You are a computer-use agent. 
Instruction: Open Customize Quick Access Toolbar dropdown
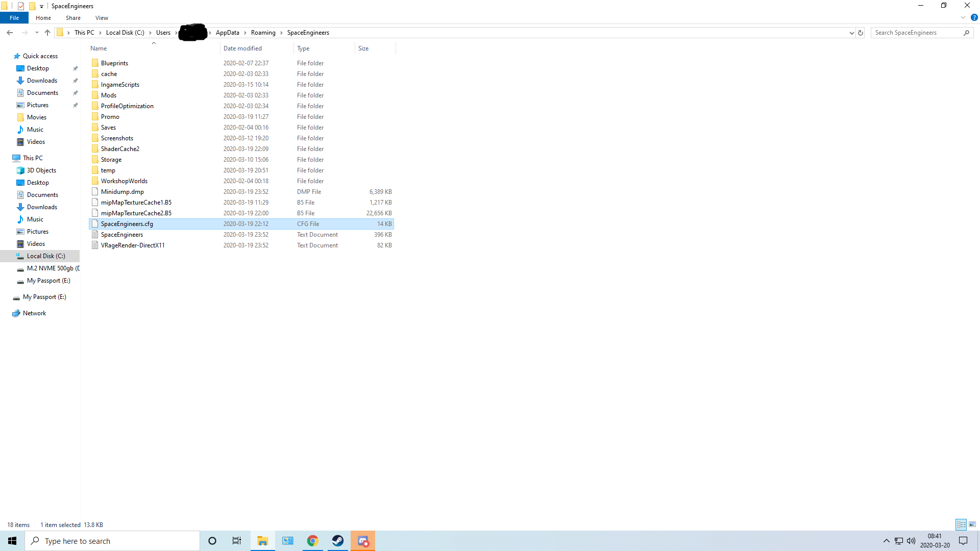pyautogui.click(x=42, y=7)
